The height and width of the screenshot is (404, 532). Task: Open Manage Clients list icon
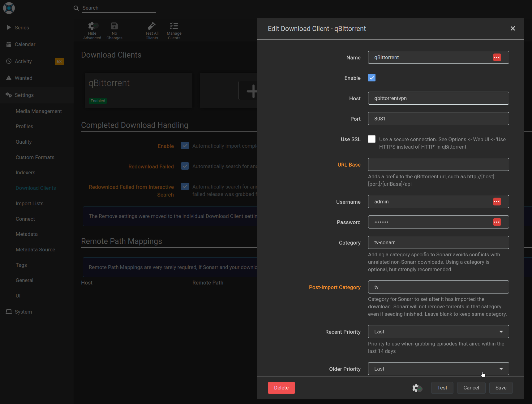click(x=174, y=26)
